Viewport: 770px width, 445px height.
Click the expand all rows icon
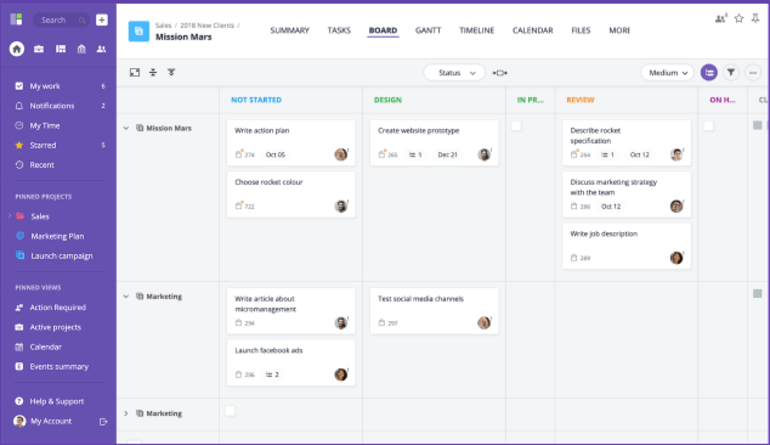[171, 72]
